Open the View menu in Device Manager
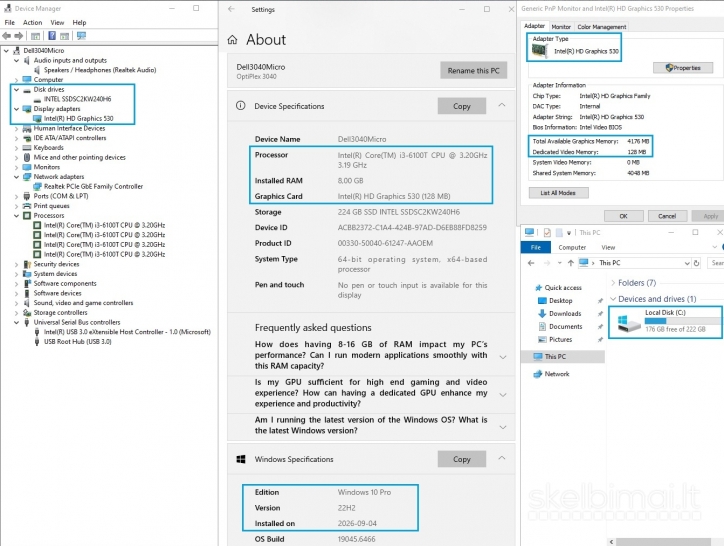 coord(57,22)
